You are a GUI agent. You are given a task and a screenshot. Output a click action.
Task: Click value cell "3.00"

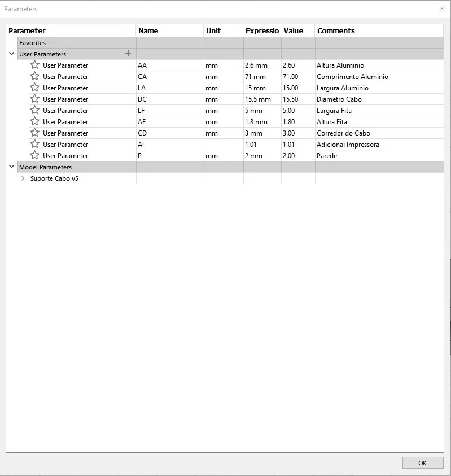click(298, 133)
